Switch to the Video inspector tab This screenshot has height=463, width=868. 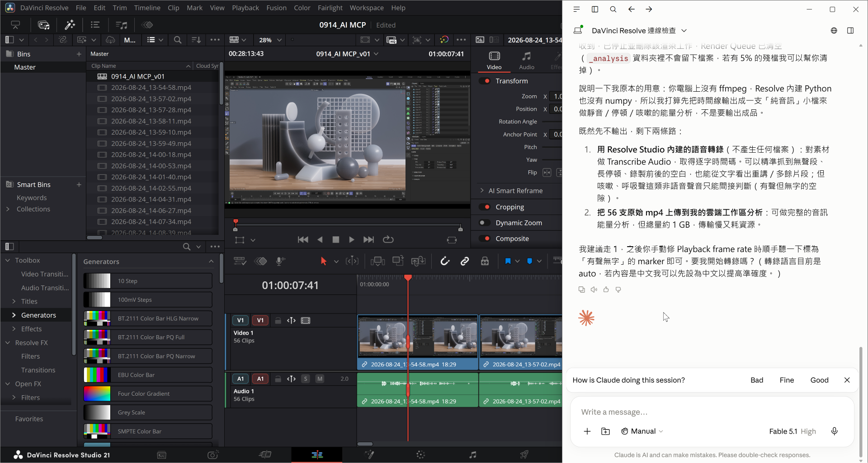point(494,61)
